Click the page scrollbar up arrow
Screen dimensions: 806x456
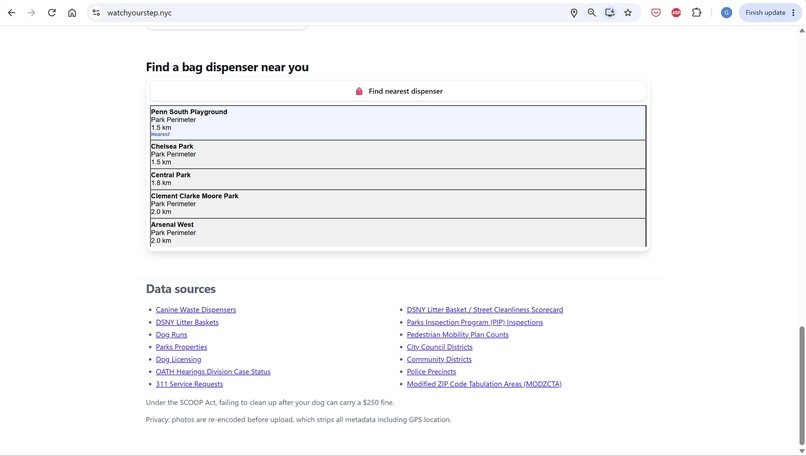801,31
